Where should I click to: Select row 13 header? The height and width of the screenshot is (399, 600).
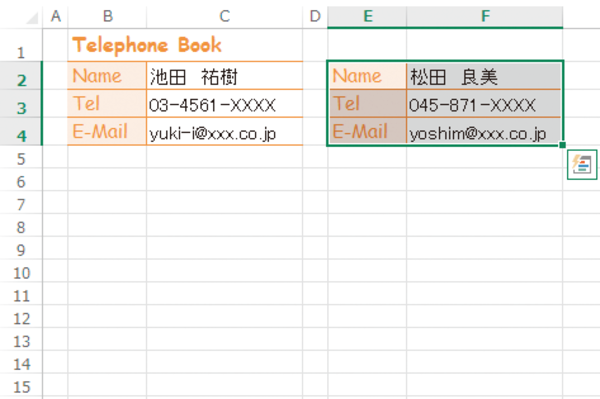pos(21,339)
